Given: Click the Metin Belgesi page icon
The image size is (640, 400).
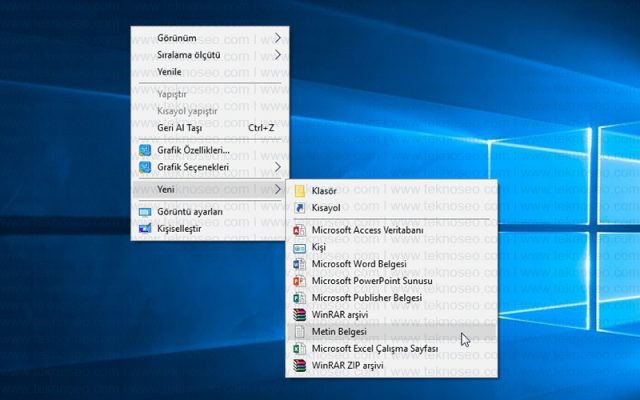Looking at the screenshot, I should [x=300, y=331].
